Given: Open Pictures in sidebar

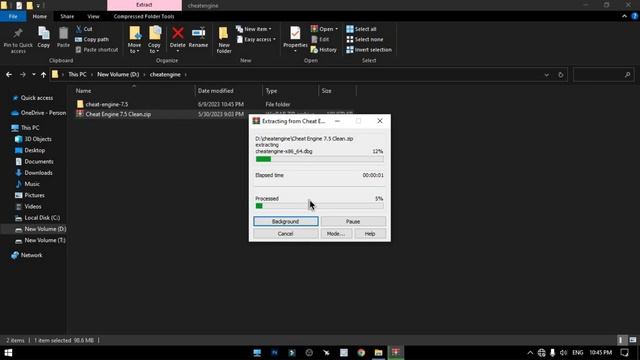Looking at the screenshot, I should [x=34, y=195].
